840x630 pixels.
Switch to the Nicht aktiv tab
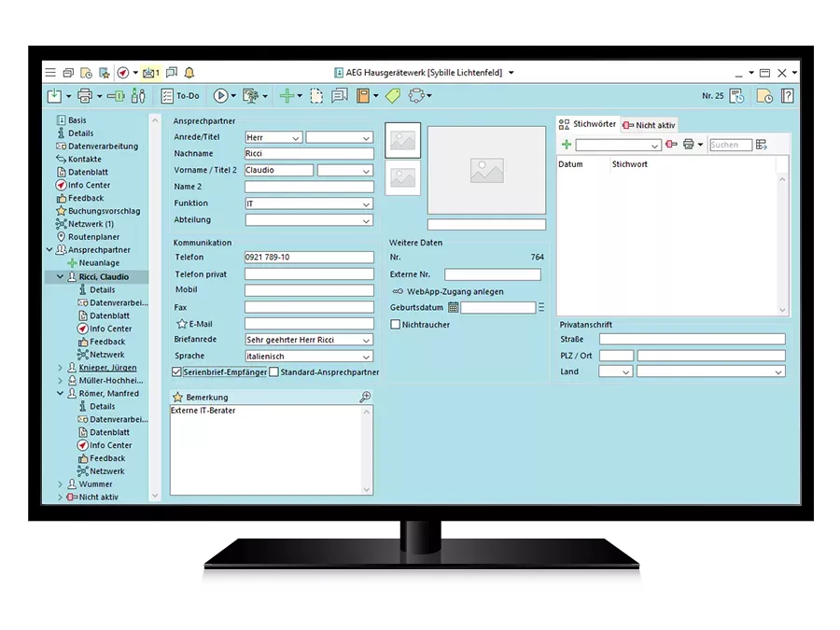pos(649,125)
